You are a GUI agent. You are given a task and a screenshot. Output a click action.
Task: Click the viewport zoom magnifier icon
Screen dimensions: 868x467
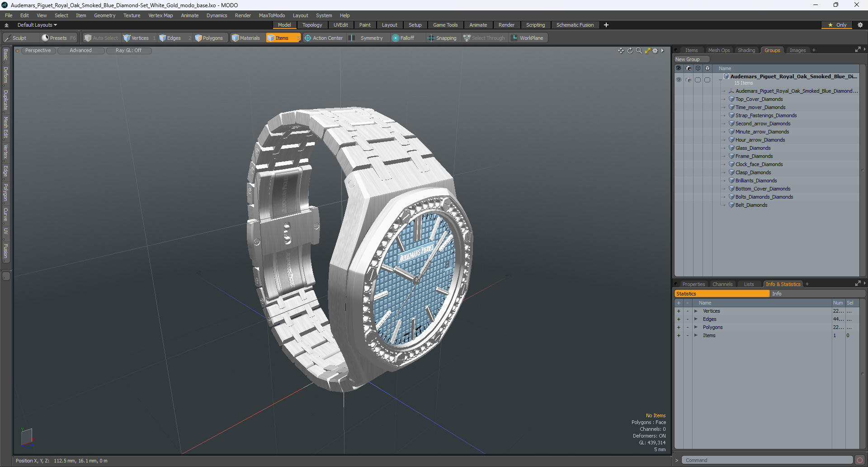(639, 51)
